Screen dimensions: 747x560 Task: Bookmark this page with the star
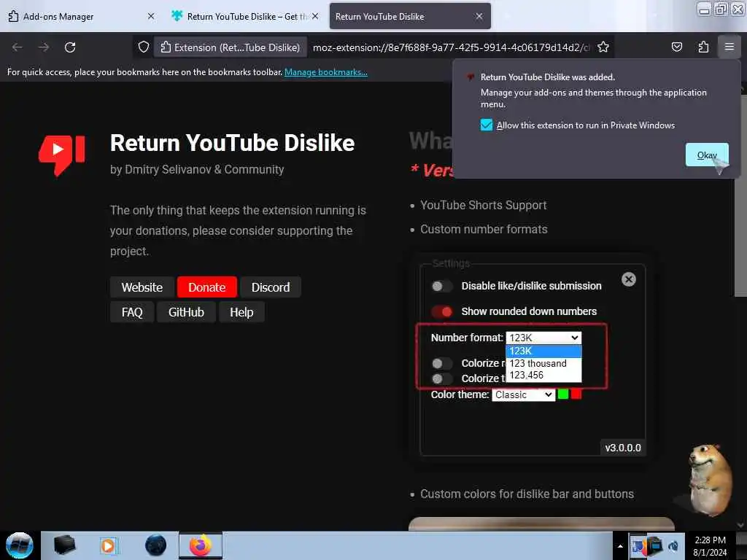click(x=603, y=47)
